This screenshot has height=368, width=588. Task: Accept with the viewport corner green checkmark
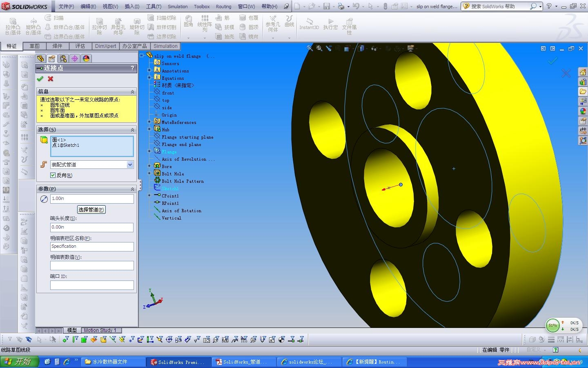(552, 61)
